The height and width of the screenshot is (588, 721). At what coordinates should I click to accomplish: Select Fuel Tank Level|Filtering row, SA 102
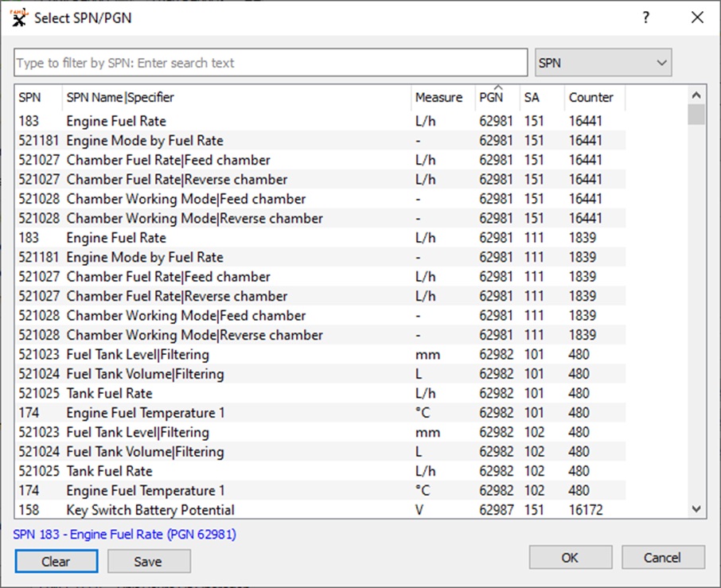point(321,432)
